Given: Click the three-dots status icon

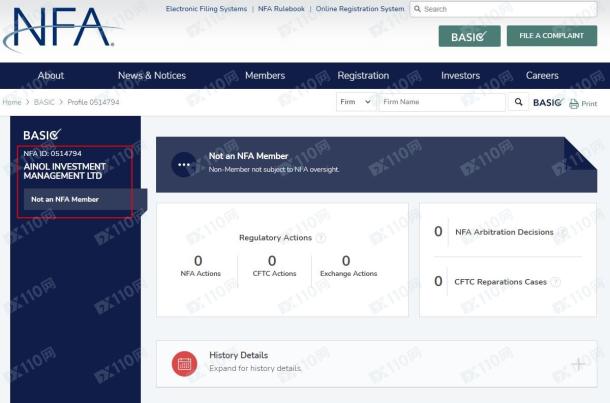Looking at the screenshot, I should (x=184, y=165).
